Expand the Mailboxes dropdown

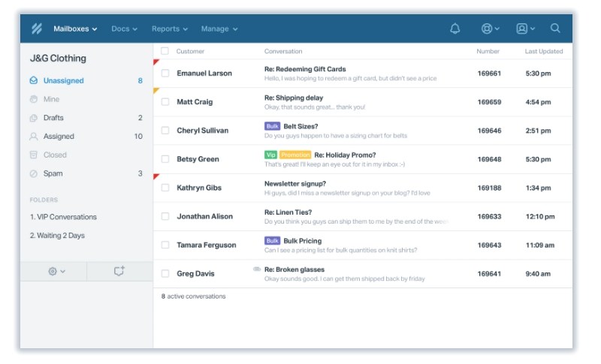coord(75,29)
